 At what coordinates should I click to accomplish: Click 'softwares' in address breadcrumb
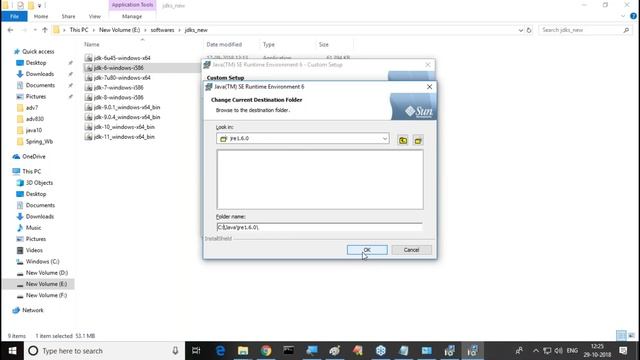(x=162, y=30)
